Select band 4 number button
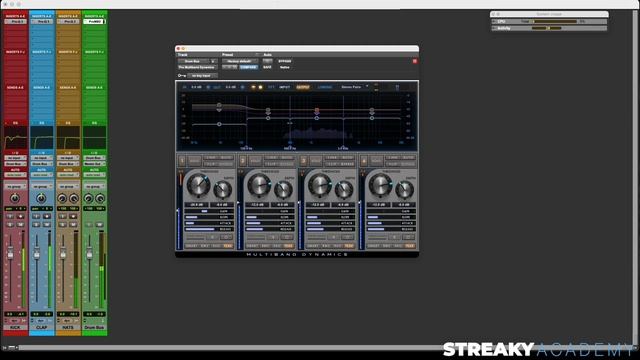Image resolution: width=640 pixels, height=360 pixels. [364, 161]
